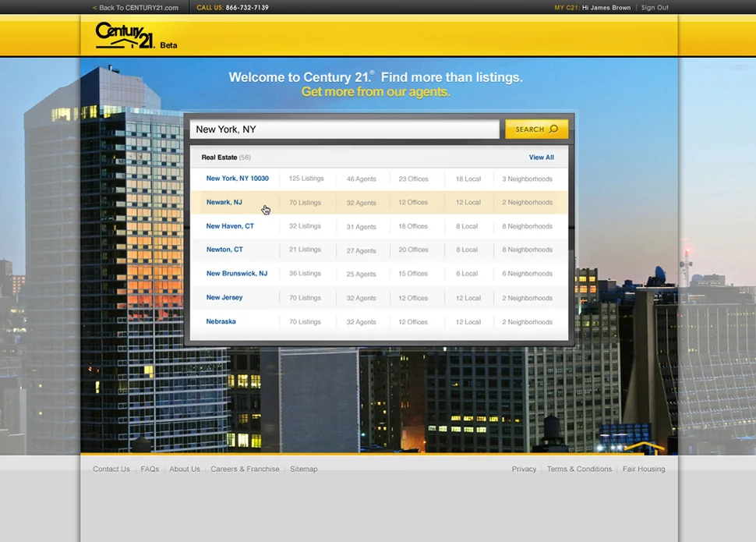Click 20 Offices in Newton, CT row
Image resolution: width=756 pixels, height=542 pixels.
[x=413, y=250]
